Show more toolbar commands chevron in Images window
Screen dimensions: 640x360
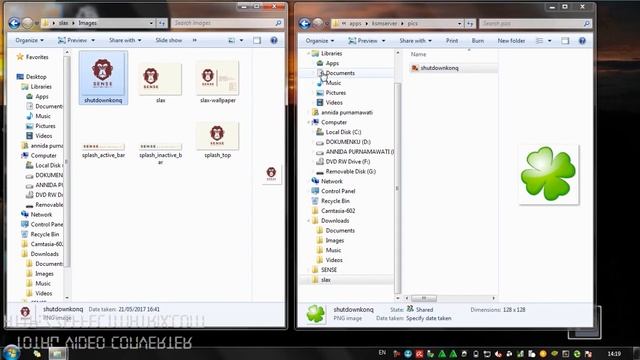[195, 40]
